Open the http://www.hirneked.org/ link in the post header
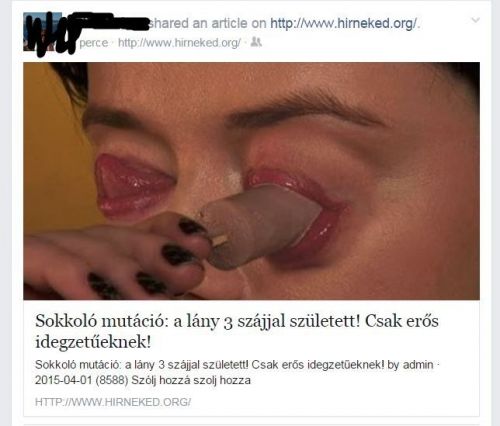This screenshot has width=500, height=426. coord(343,23)
